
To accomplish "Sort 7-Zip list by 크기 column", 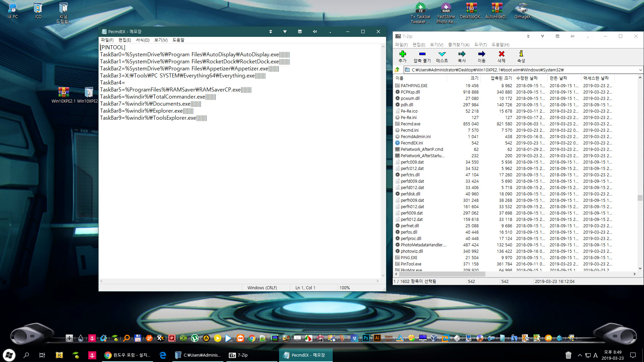I will pyautogui.click(x=464, y=78).
